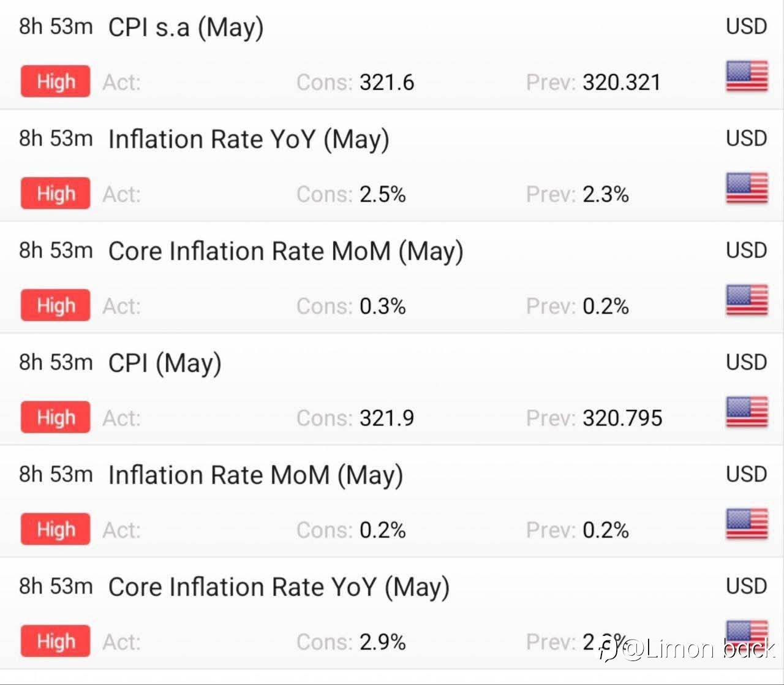Click the US flag beside Inflation Rate YoY
This screenshot has width=784, height=685.
747,188
